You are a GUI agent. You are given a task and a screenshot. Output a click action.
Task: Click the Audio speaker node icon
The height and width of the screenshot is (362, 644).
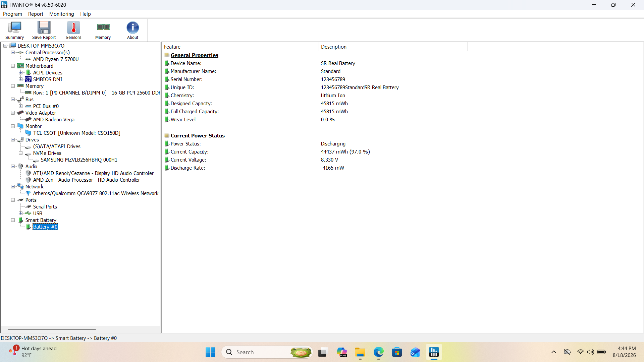(x=20, y=166)
